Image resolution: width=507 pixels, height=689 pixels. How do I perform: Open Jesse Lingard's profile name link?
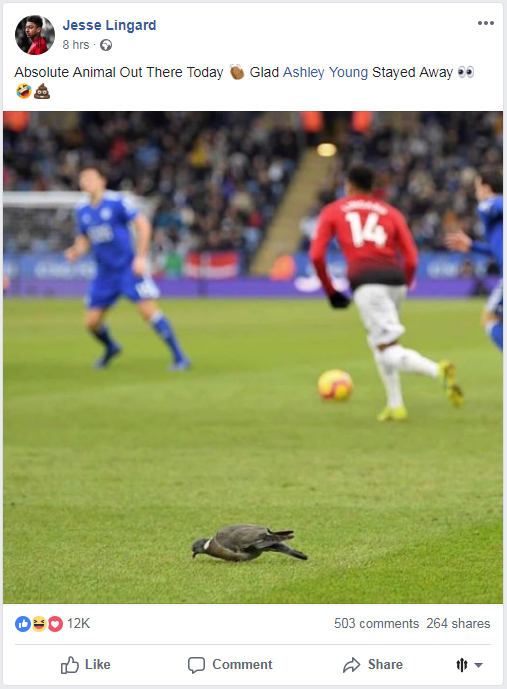109,25
